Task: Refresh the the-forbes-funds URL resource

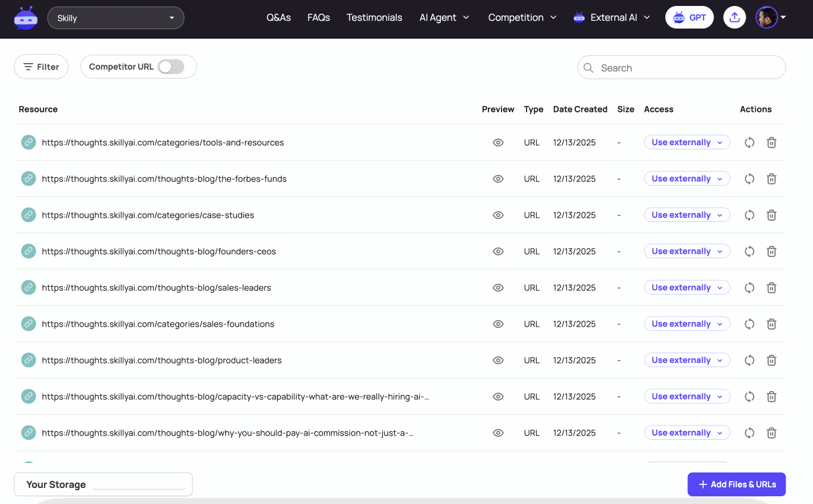Action: point(749,179)
